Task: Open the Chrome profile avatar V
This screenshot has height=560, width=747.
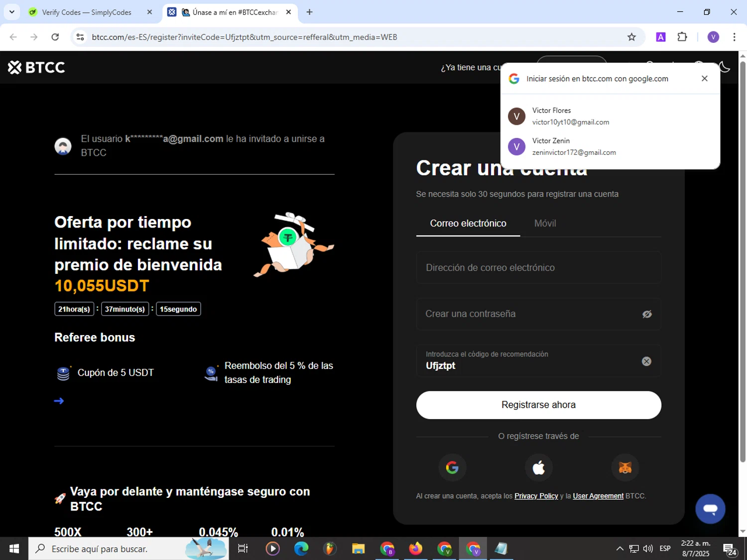Action: 713,37
